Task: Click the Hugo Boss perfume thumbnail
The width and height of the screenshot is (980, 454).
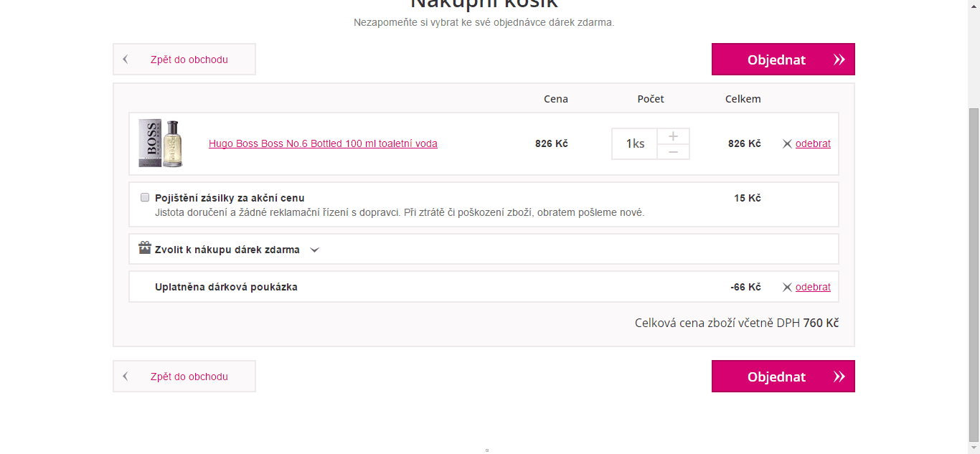Action: [161, 143]
